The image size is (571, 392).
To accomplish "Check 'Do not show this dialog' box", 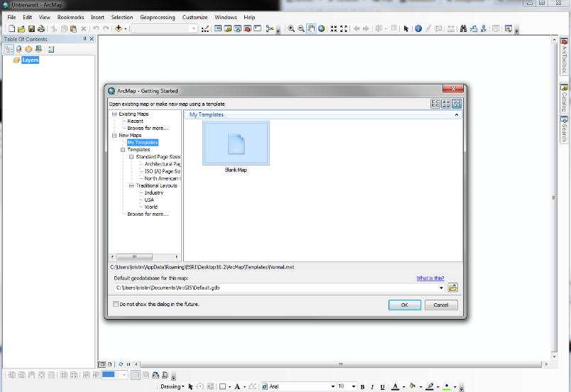I will pyautogui.click(x=116, y=304).
